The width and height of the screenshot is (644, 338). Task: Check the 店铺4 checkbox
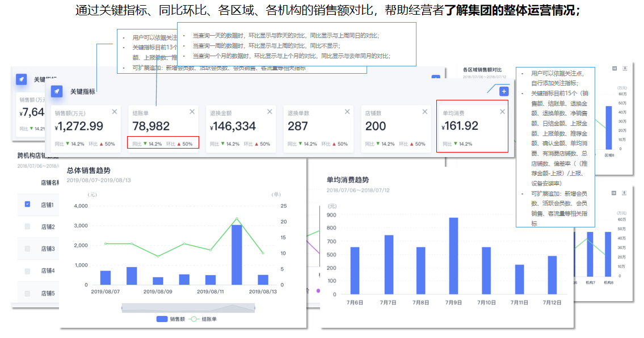27,271
